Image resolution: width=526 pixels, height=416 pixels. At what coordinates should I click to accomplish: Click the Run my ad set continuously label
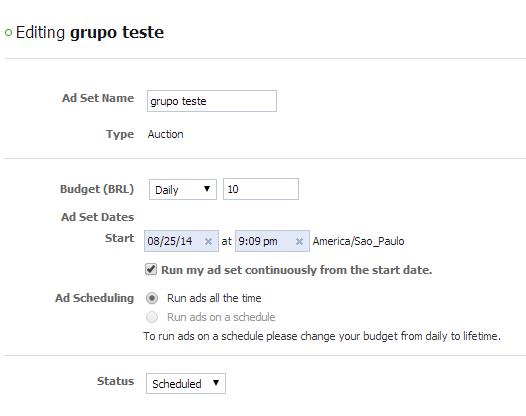tap(297, 270)
